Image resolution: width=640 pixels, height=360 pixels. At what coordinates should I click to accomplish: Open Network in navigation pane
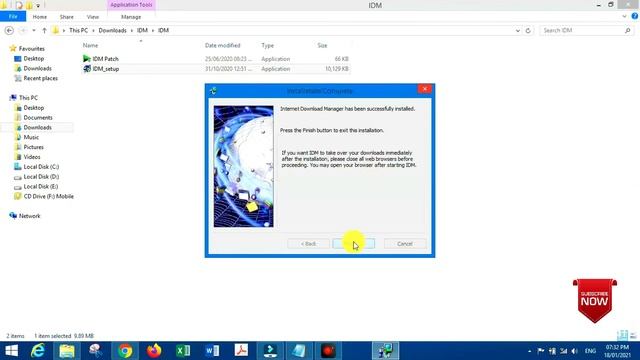(x=29, y=216)
